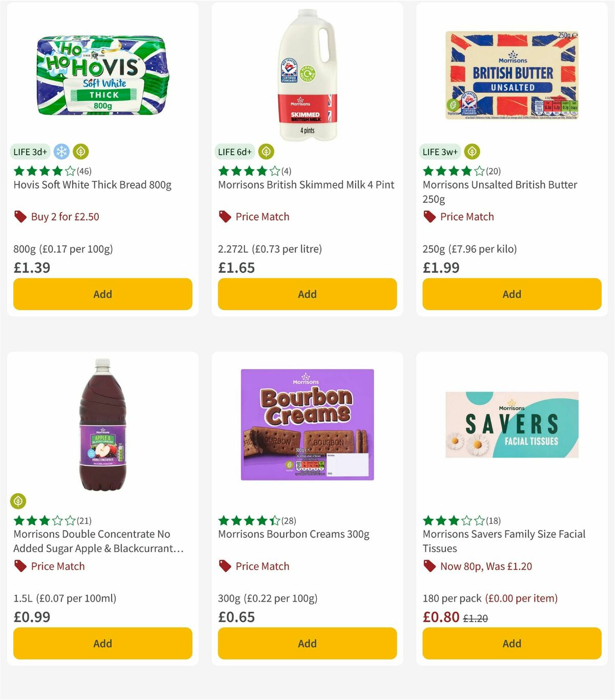
Task: Select the green leaf icon beside LIFE 3d+ tag
Action: tap(80, 152)
